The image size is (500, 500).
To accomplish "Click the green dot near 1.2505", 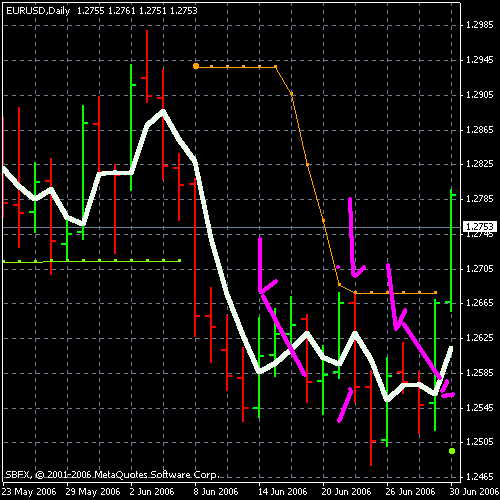I will pos(452,451).
